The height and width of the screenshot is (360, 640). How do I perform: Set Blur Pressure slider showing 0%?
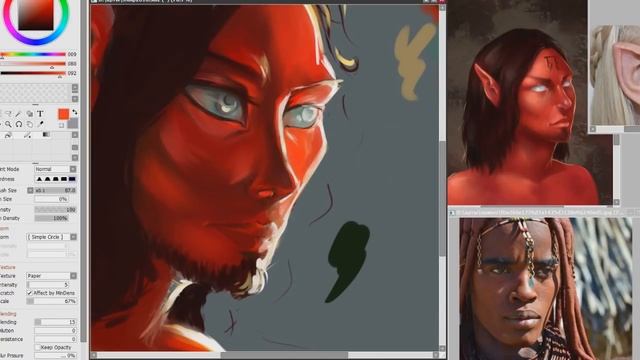coord(56,356)
